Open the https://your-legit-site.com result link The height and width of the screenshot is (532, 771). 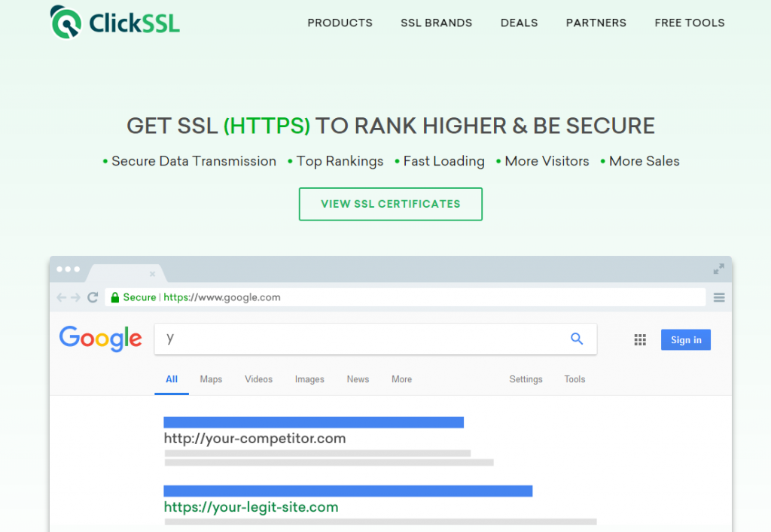point(251,507)
